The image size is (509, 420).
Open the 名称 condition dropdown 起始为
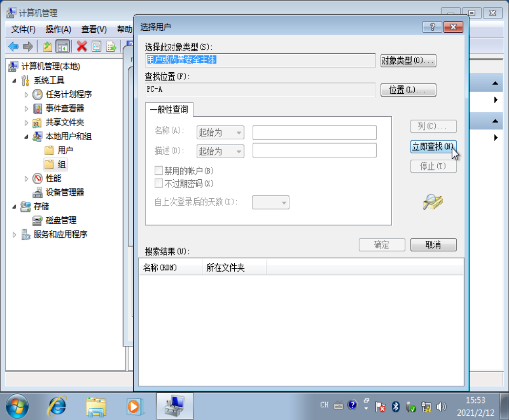pos(221,132)
